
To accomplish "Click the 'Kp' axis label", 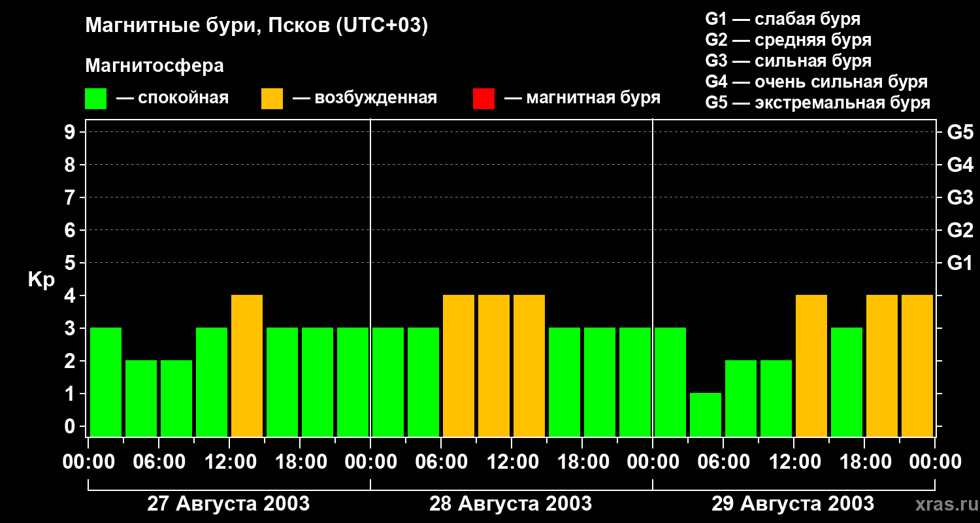I will click(x=41, y=280).
